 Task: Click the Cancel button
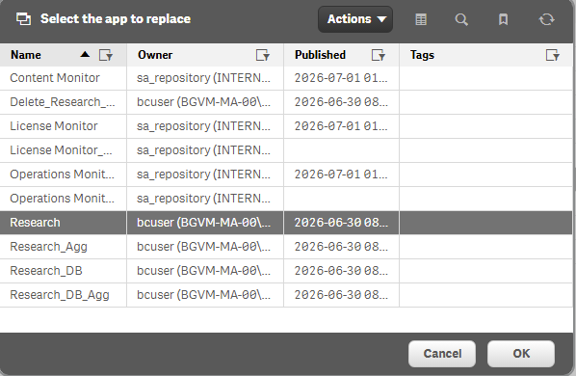point(442,354)
